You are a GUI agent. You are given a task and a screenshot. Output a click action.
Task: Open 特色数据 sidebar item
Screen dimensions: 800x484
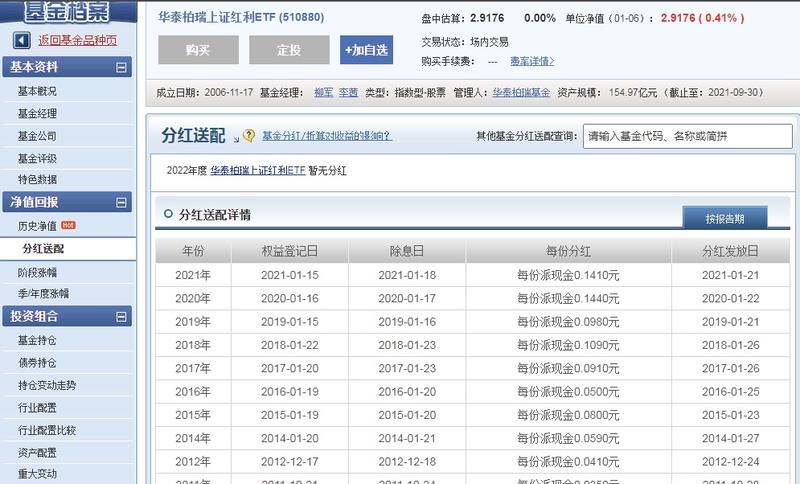tap(37, 180)
